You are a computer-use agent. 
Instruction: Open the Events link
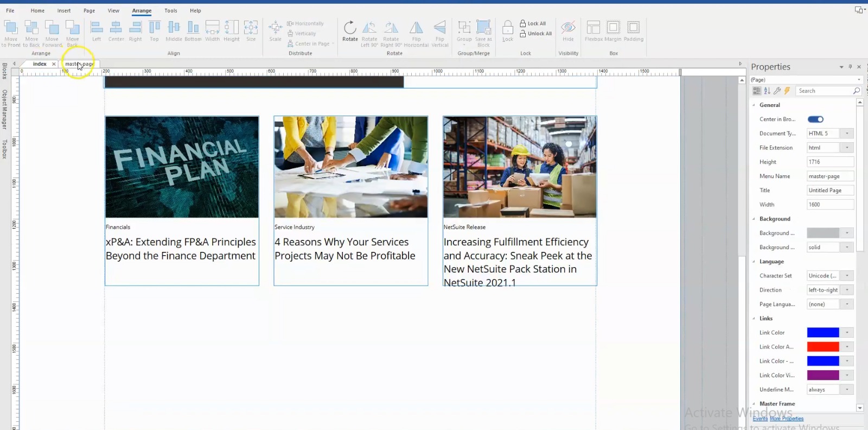pyautogui.click(x=760, y=419)
